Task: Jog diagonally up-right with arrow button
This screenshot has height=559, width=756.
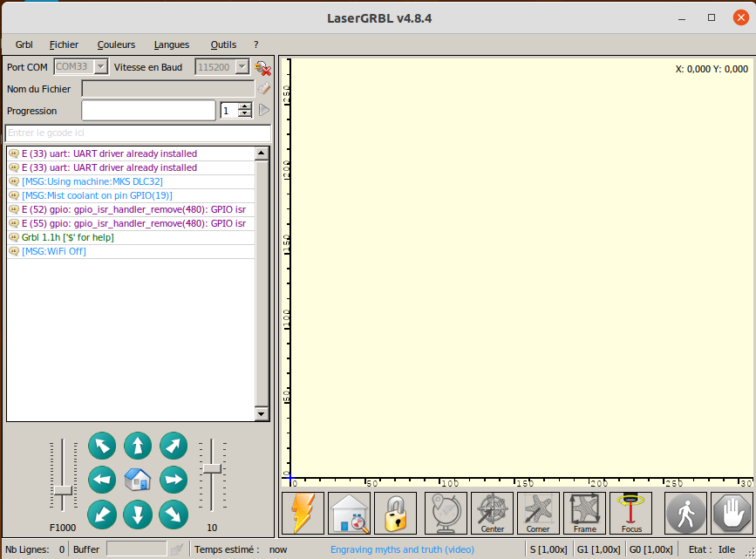Action: pyautogui.click(x=174, y=446)
